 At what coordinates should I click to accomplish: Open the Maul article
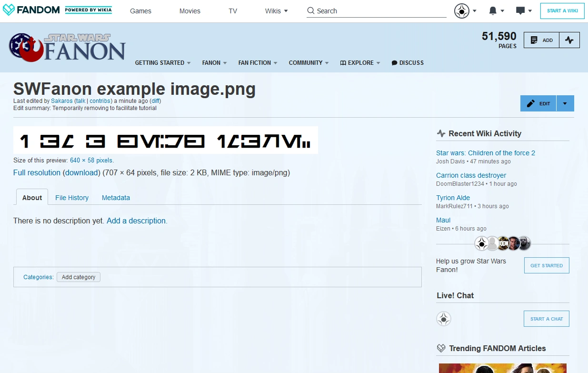pos(443,220)
